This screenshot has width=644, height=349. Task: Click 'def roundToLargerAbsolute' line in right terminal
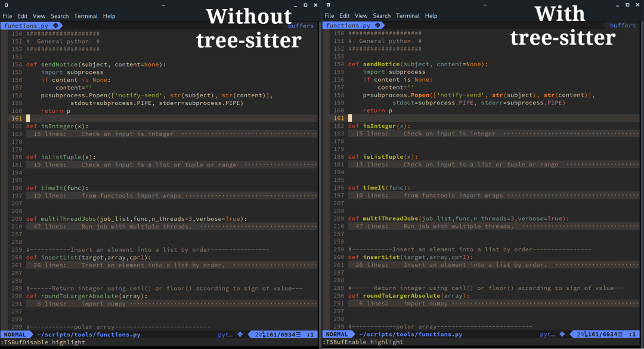pyautogui.click(x=408, y=295)
